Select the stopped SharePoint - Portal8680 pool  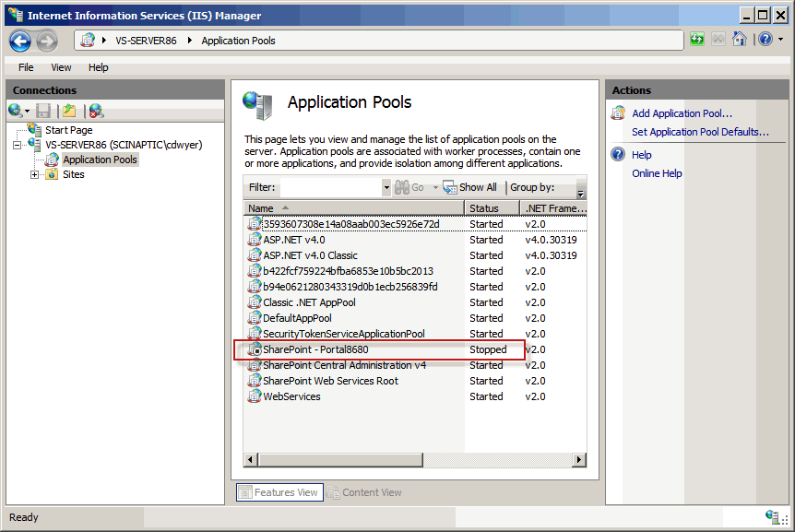pos(379,349)
